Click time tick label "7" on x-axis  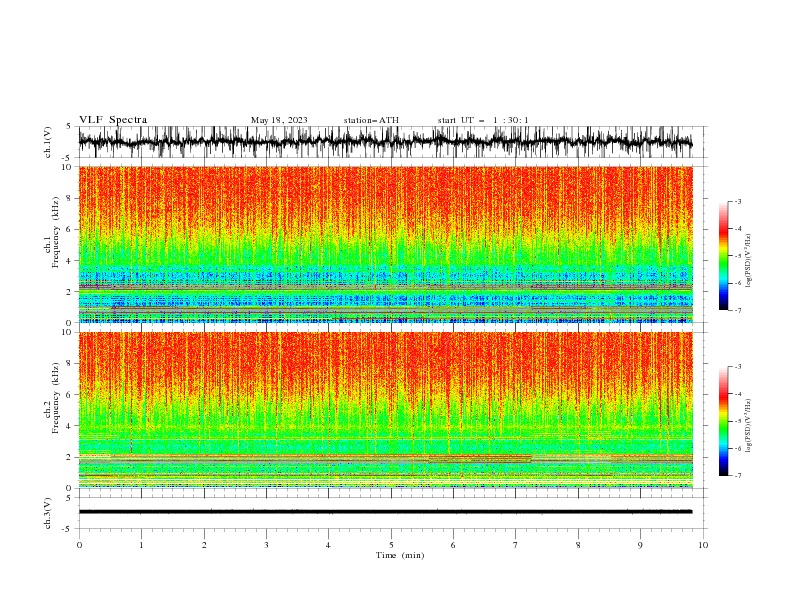pyautogui.click(x=516, y=545)
